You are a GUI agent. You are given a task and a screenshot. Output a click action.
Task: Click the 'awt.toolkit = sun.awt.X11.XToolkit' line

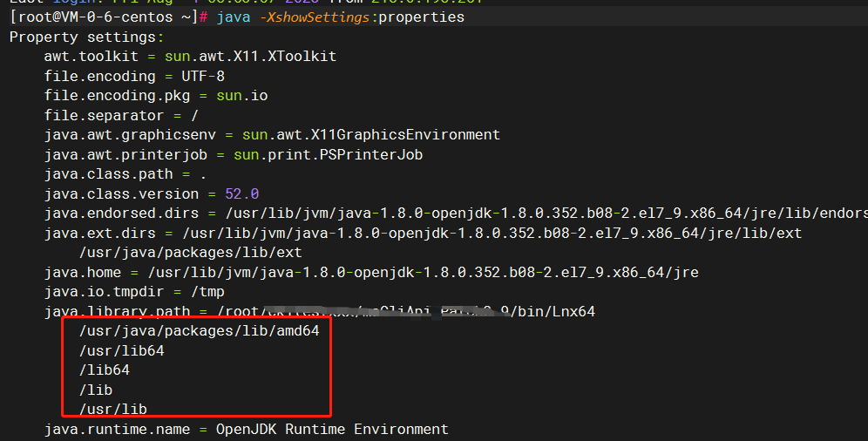[191, 57]
